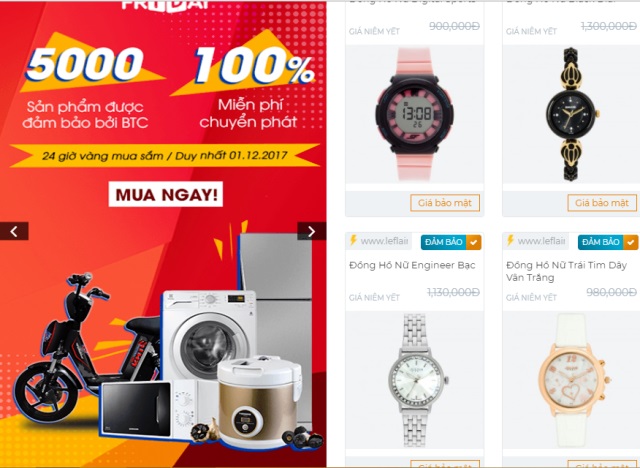
Task: Click the left carousel arrow on banner
Action: pos(14,231)
